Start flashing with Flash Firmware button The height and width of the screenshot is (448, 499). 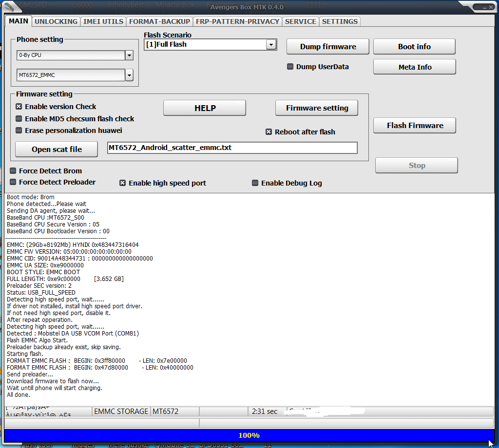(x=414, y=126)
